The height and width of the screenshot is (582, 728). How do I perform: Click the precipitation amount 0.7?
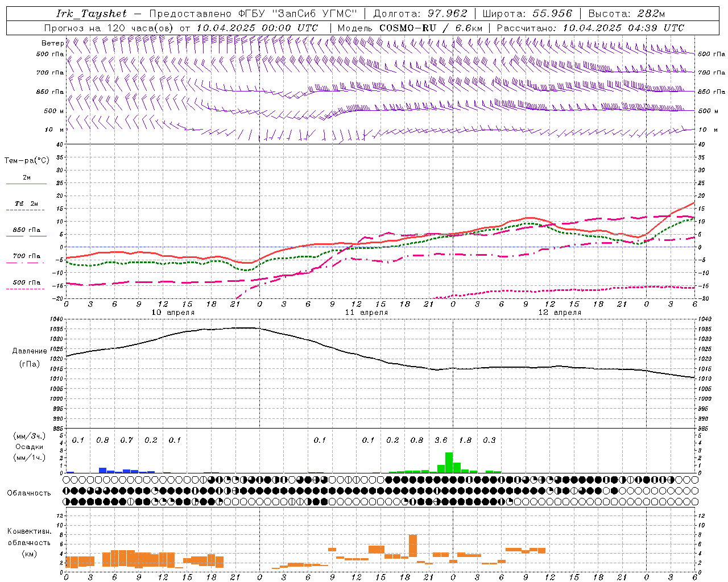(126, 440)
